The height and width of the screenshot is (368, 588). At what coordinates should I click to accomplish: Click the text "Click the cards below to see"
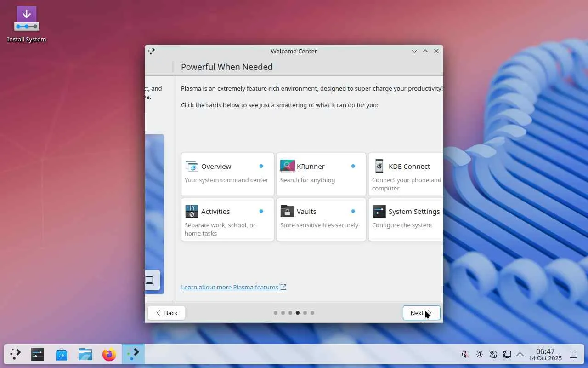click(221, 105)
